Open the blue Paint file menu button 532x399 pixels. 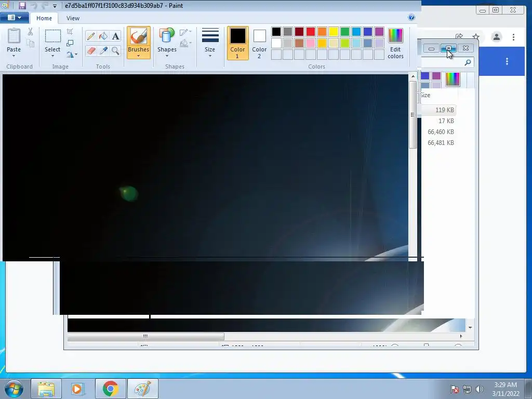coord(14,18)
